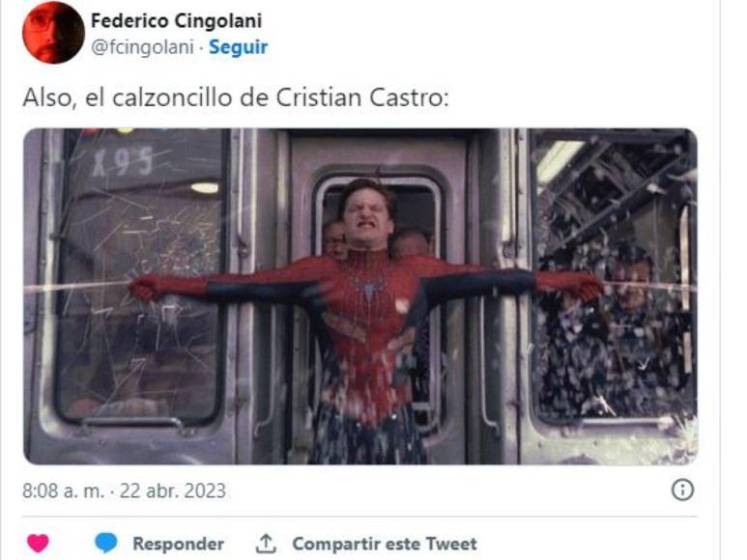Click the word Tweet in share label

pyautogui.click(x=451, y=544)
